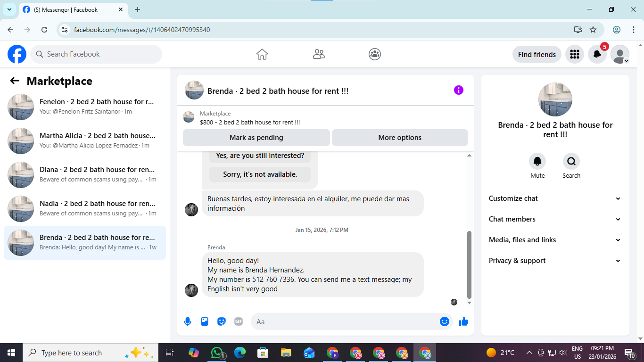Viewport: 644px width, 362px height.
Task: Open File Explorer from the taskbar
Action: 286,353
